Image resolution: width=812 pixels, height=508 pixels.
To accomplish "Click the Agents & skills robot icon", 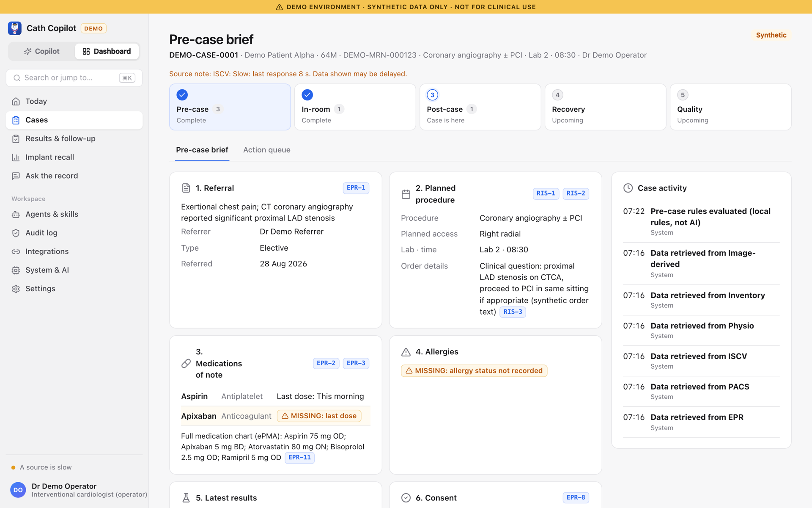I will click(x=16, y=215).
